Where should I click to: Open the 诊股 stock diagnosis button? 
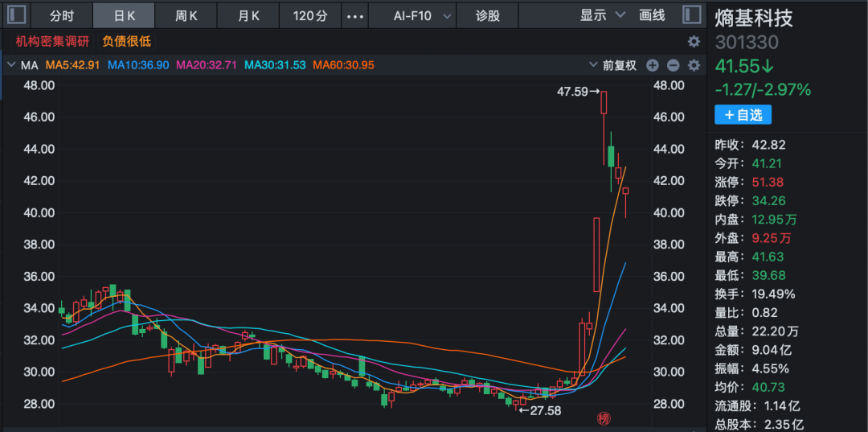click(x=488, y=15)
